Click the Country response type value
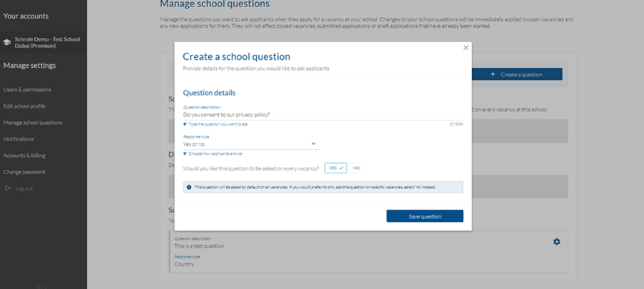 [184, 264]
